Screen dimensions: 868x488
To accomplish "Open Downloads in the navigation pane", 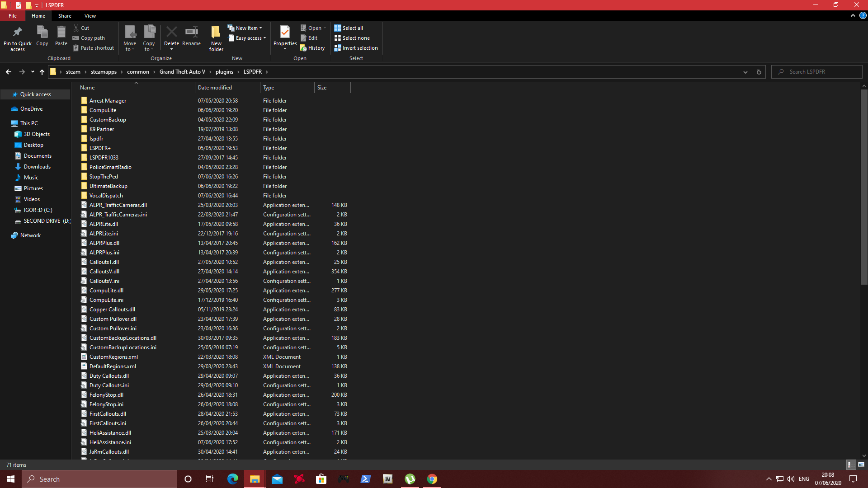I will tap(37, 167).
